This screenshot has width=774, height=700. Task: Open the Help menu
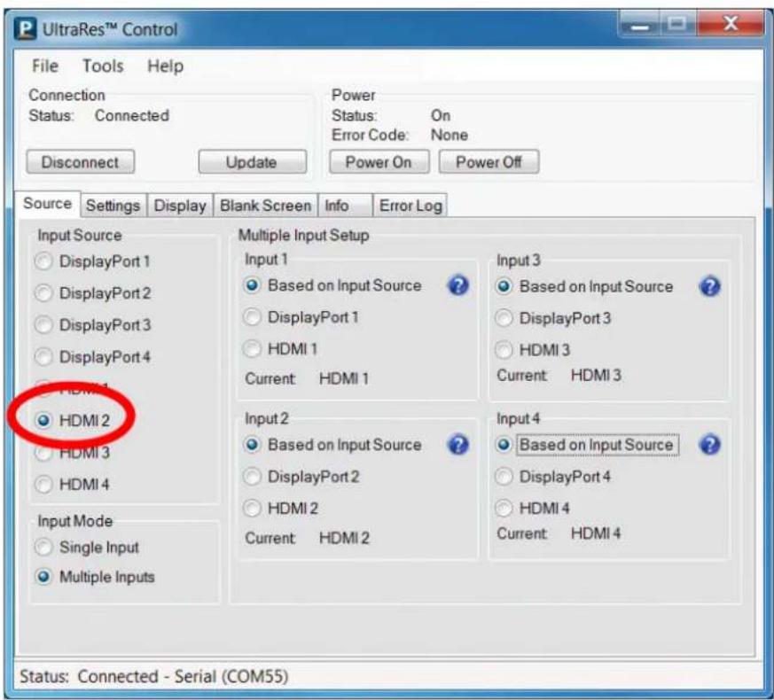tap(166, 66)
